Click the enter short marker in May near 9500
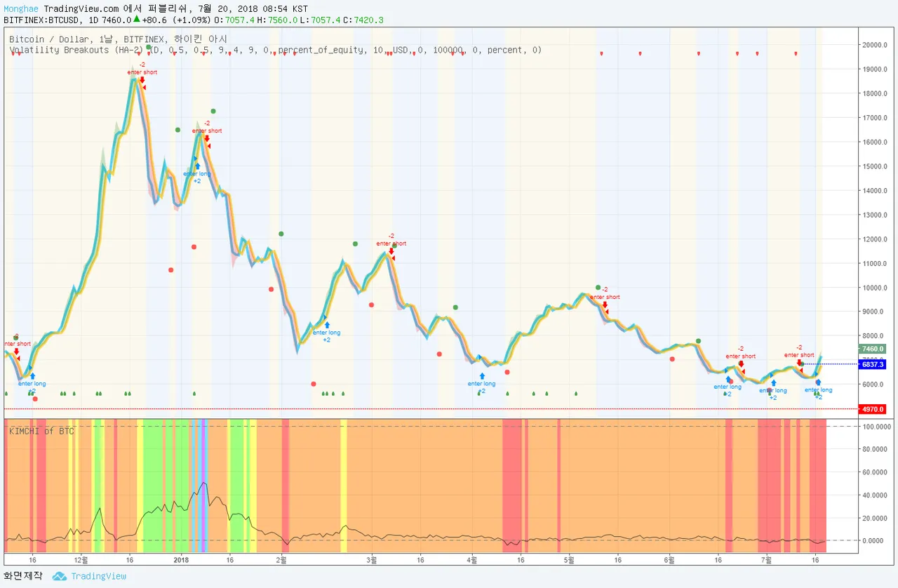 (605, 297)
